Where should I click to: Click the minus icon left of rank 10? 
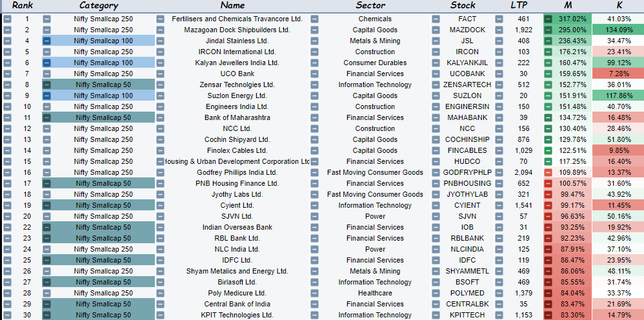coord(8,107)
